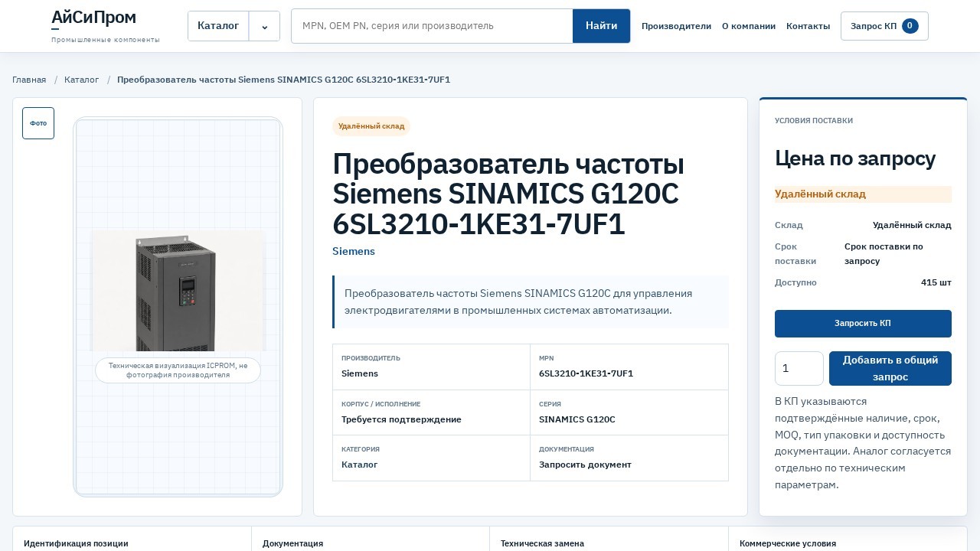Click the Техническая визуализация ICPROM caption
This screenshot has width=980, height=551.
tap(178, 370)
